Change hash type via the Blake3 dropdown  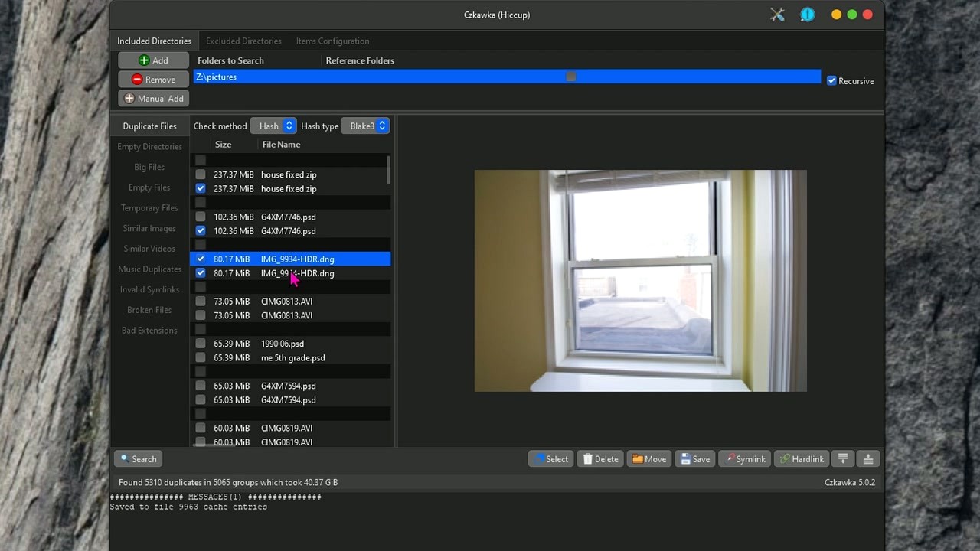[x=366, y=126]
